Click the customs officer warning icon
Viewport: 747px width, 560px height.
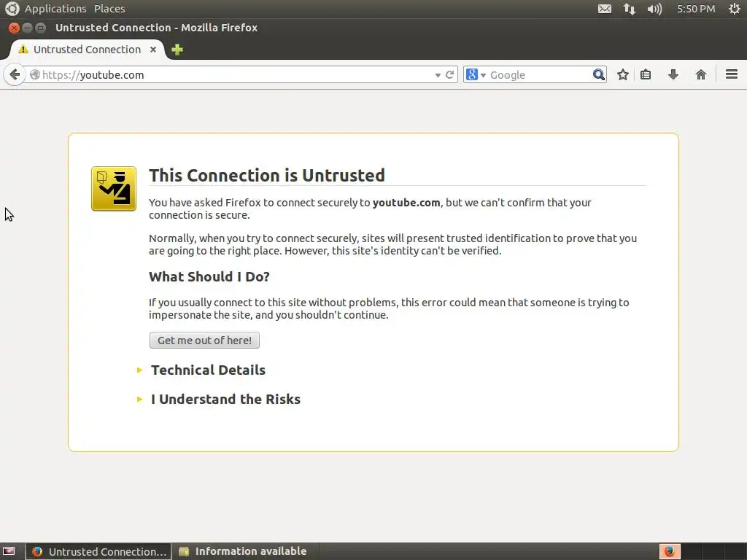click(114, 189)
